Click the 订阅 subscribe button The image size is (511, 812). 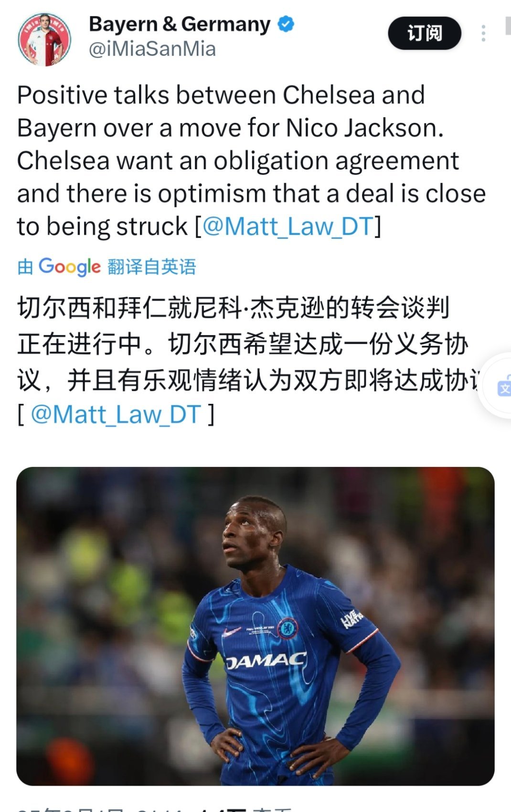(425, 33)
